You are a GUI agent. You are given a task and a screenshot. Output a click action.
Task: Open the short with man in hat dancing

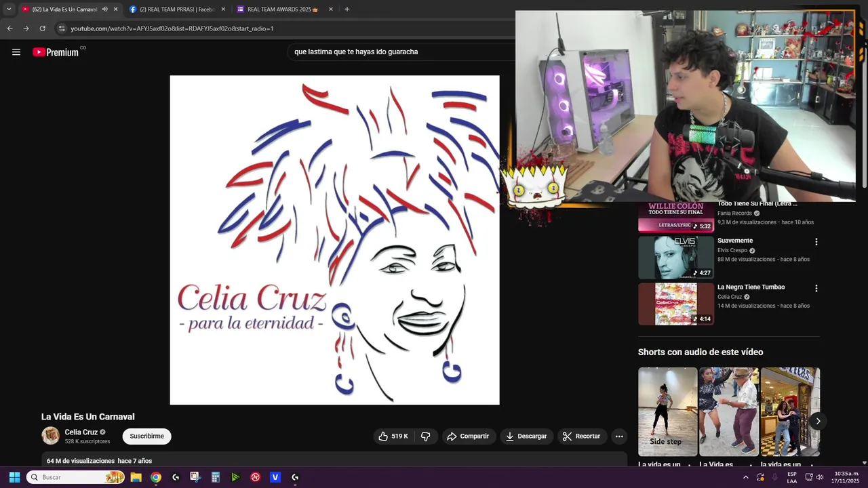[x=729, y=411]
